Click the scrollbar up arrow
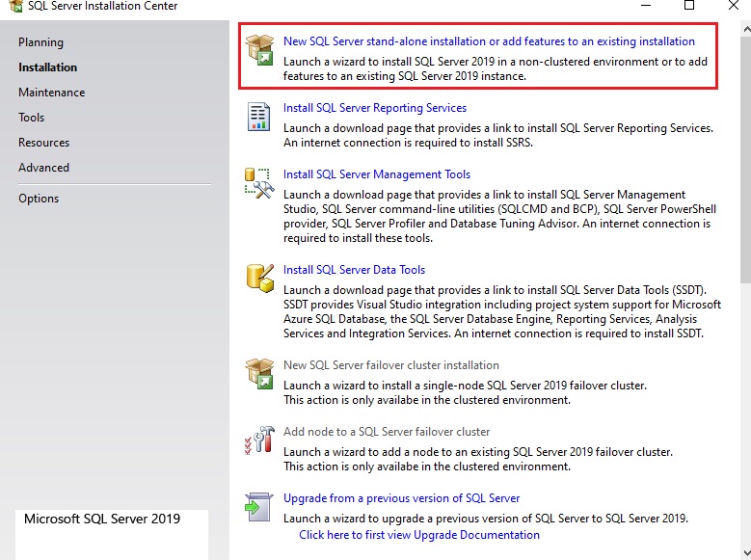The height and width of the screenshot is (560, 751). [746, 29]
